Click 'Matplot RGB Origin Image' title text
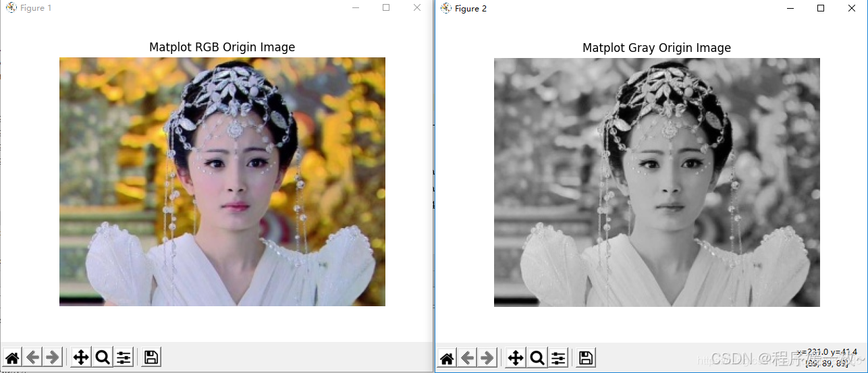 [x=222, y=47]
